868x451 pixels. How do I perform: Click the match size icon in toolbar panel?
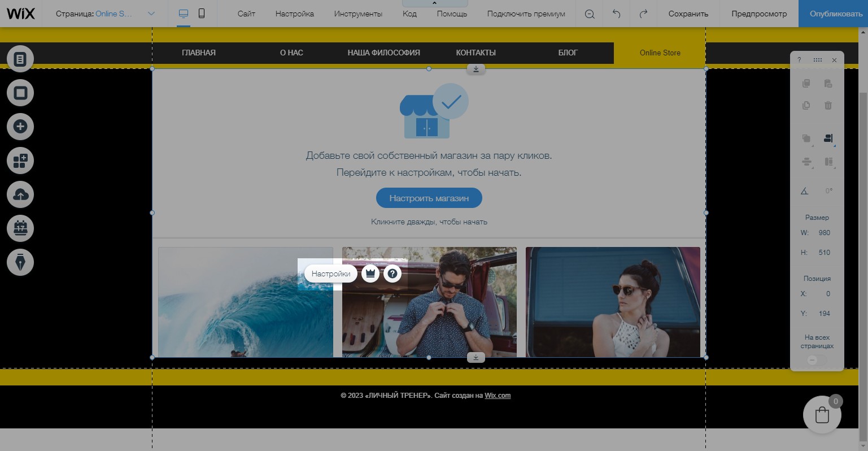(x=828, y=162)
